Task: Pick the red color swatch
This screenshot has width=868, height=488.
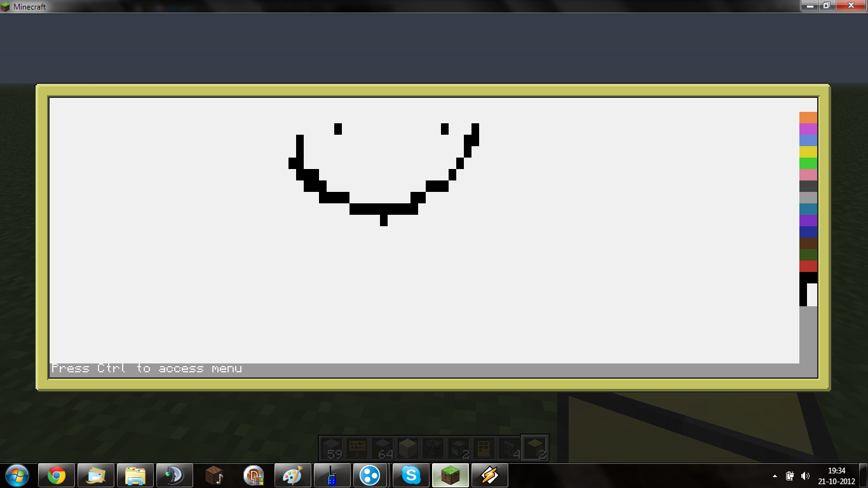Action: [808, 266]
